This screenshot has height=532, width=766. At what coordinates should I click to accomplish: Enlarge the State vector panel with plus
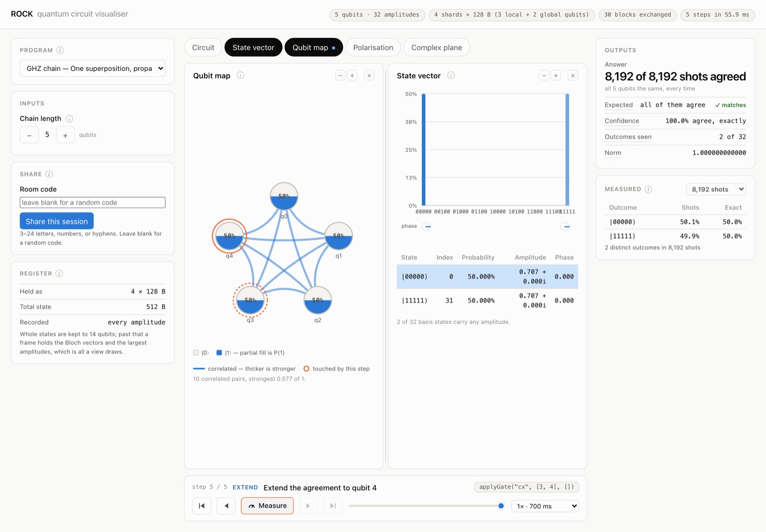point(556,75)
